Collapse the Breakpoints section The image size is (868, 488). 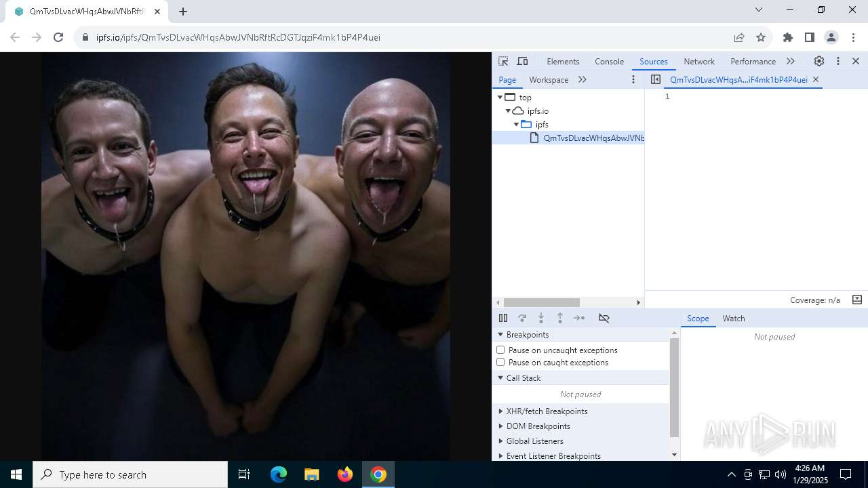[x=500, y=335]
